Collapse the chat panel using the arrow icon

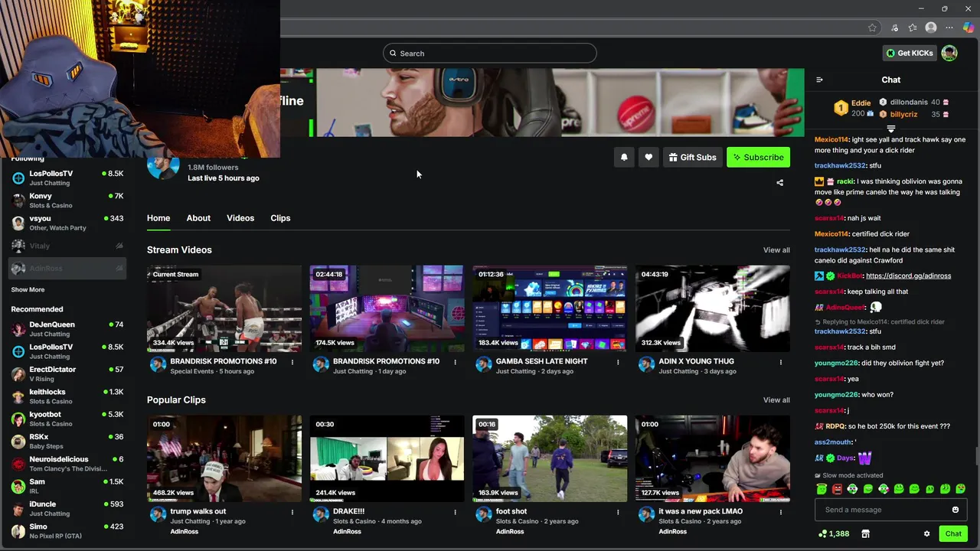[819, 80]
